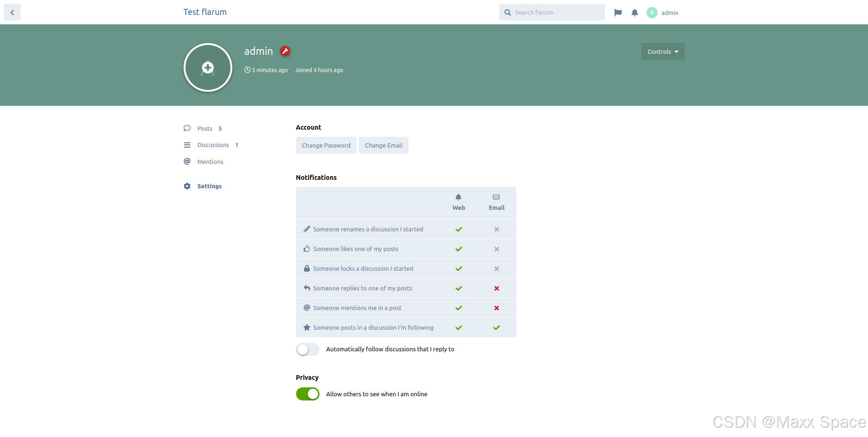Toggle Web notification for post likes
Viewport: 868px width, 437px height.
(459, 249)
